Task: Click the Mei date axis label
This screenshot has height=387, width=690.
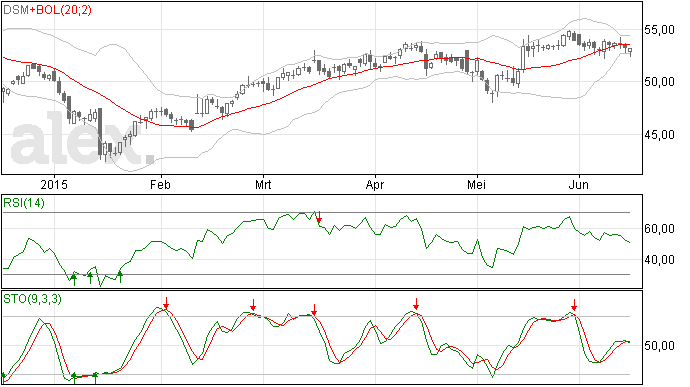Action: click(477, 184)
